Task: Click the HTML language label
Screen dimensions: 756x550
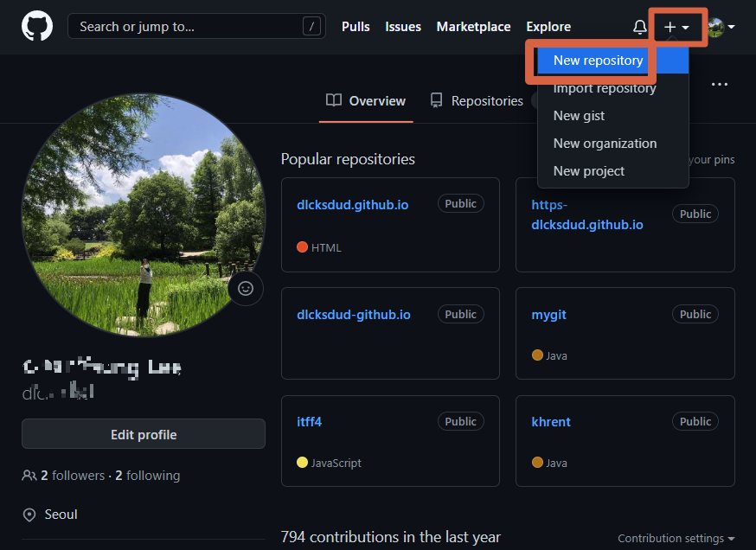Action: point(326,248)
